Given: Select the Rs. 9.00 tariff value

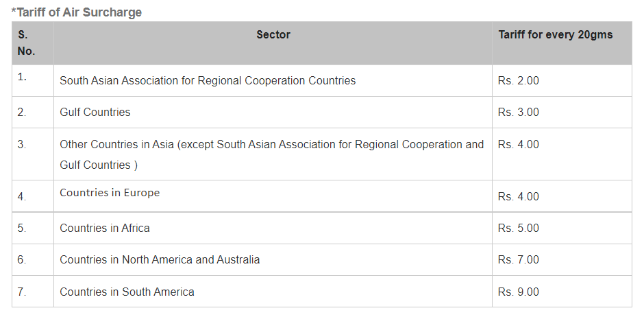Looking at the screenshot, I should pyautogui.click(x=519, y=292).
